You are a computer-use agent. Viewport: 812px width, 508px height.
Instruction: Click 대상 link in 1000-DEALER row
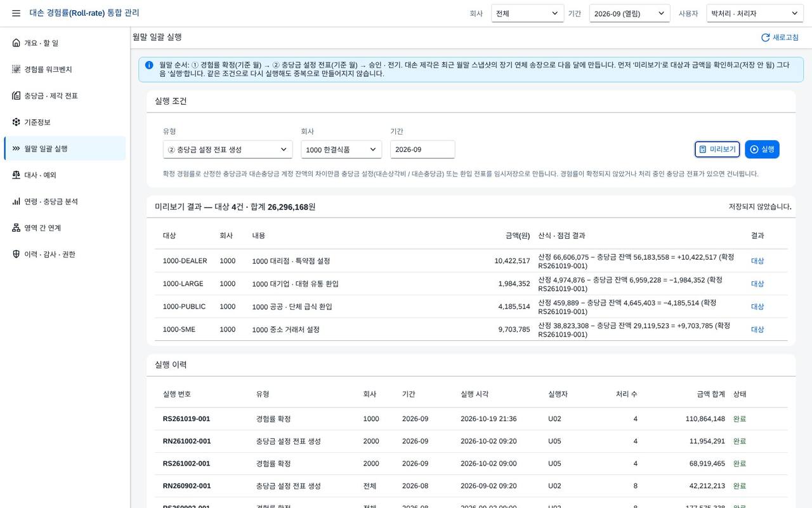(757, 261)
